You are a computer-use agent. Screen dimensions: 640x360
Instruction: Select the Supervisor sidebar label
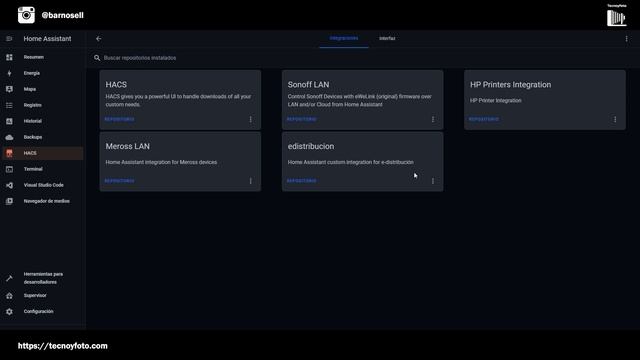(x=35, y=296)
